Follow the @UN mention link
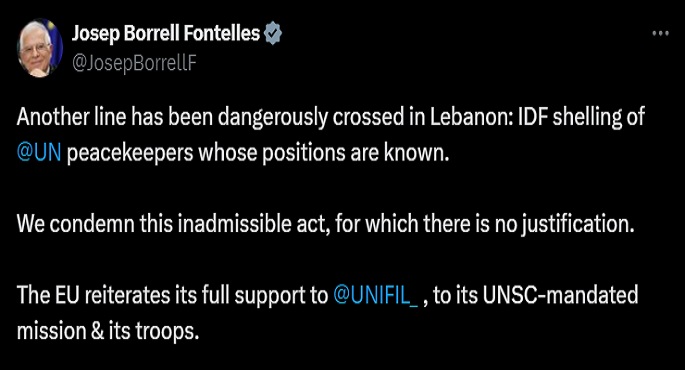The width and height of the screenshot is (685, 370). pyautogui.click(x=39, y=153)
